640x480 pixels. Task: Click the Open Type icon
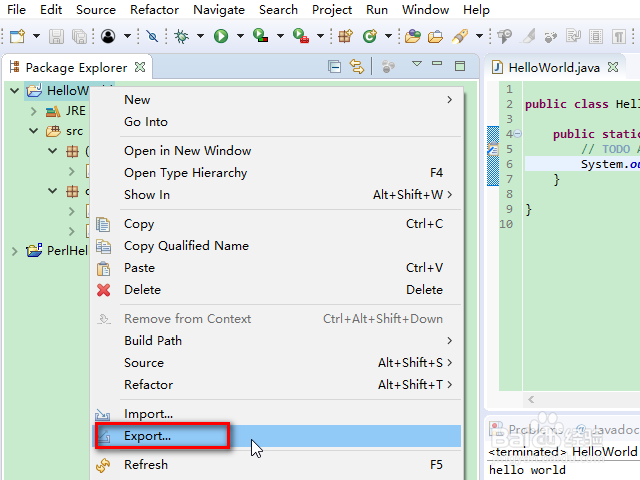[413, 36]
